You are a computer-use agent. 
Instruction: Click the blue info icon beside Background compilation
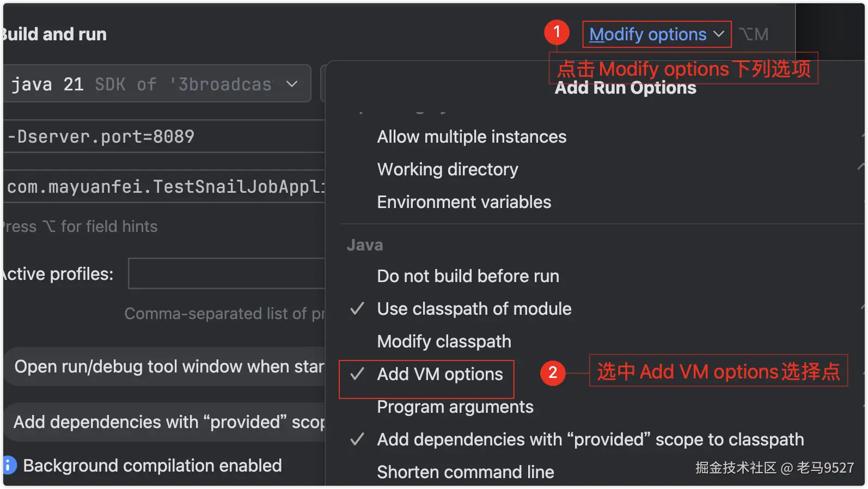point(9,466)
